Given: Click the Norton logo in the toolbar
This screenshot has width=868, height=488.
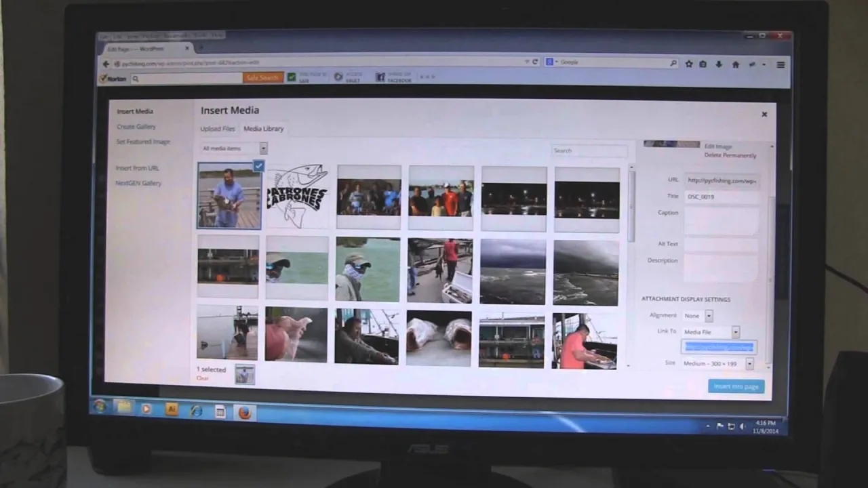Looking at the screenshot, I should click(113, 79).
